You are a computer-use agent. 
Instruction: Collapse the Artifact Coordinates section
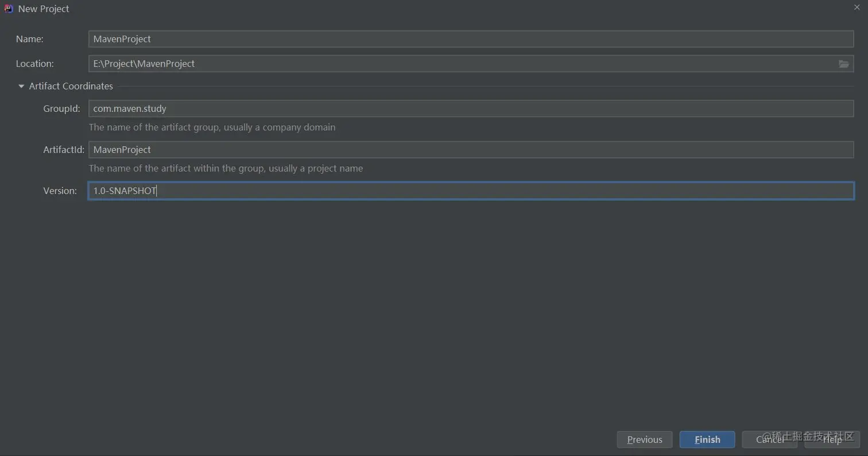pyautogui.click(x=21, y=87)
